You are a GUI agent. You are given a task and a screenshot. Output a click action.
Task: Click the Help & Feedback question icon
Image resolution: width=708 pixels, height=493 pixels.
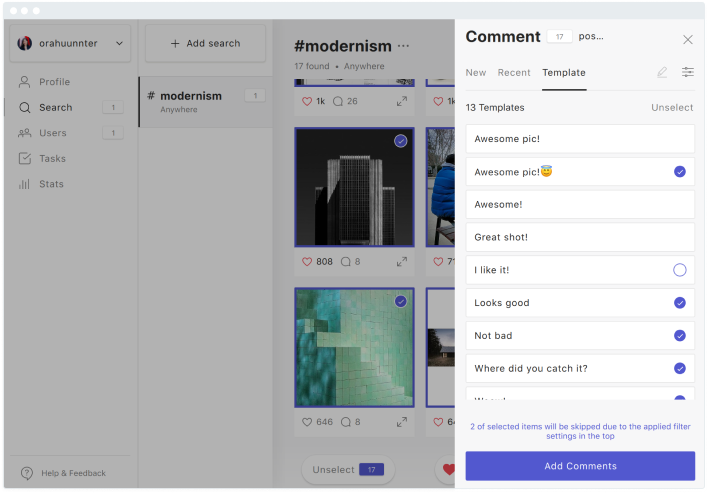click(27, 473)
